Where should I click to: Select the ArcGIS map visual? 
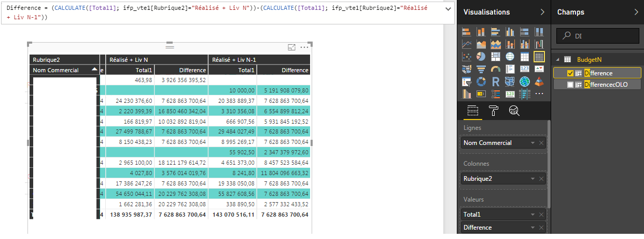(x=524, y=81)
